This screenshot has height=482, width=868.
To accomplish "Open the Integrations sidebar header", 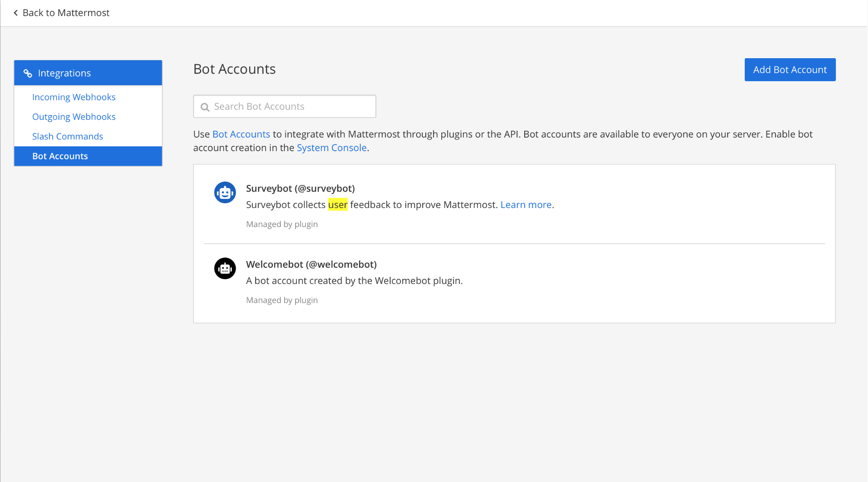I will (64, 73).
